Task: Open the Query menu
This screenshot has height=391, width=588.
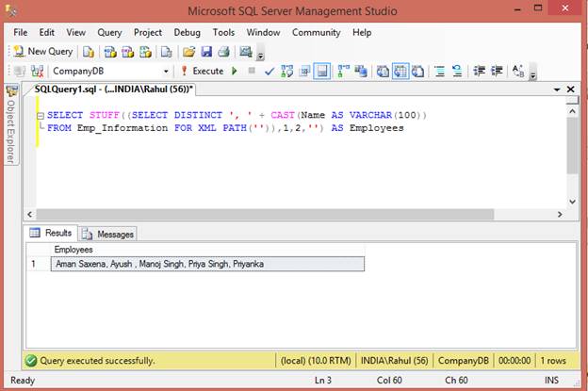Action: click(x=109, y=33)
